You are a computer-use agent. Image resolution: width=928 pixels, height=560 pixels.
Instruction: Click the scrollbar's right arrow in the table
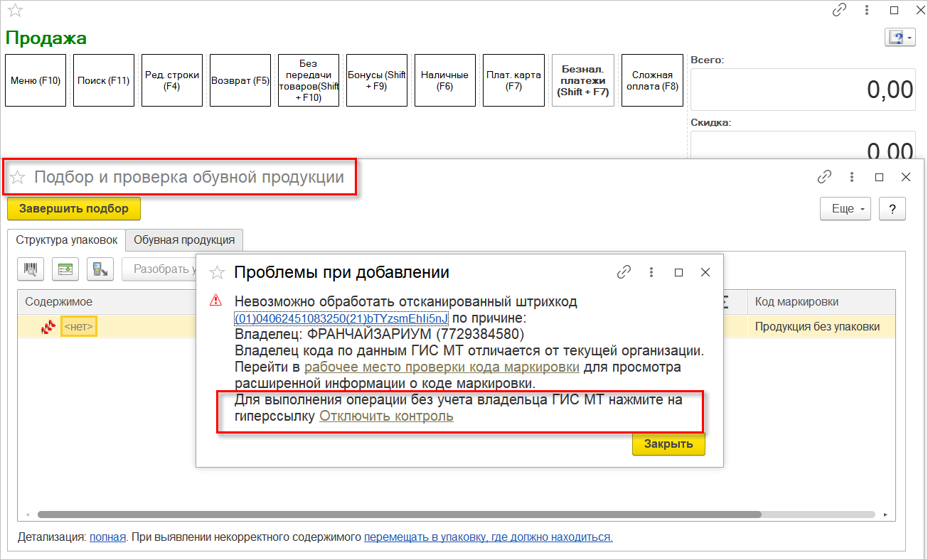coord(885,514)
